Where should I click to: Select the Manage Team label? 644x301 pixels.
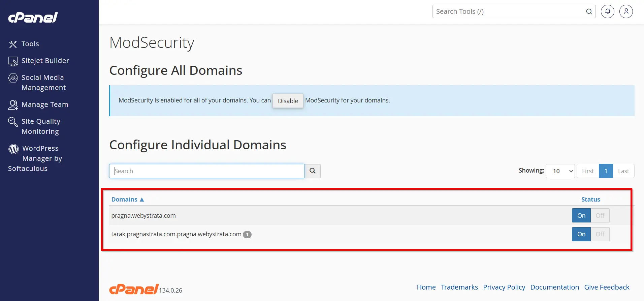pyautogui.click(x=45, y=104)
